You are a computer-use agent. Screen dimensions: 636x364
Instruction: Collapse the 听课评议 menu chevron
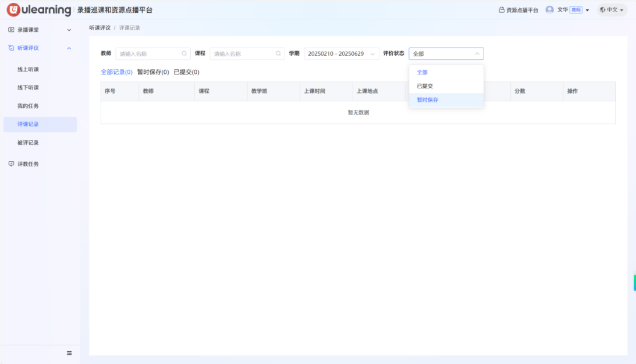pos(69,48)
